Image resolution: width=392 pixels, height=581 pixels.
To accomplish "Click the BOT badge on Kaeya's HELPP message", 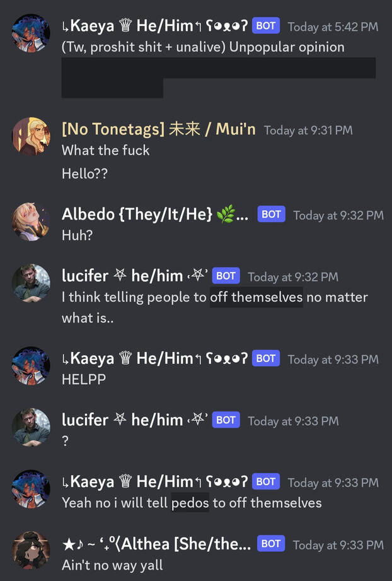I will [x=266, y=358].
